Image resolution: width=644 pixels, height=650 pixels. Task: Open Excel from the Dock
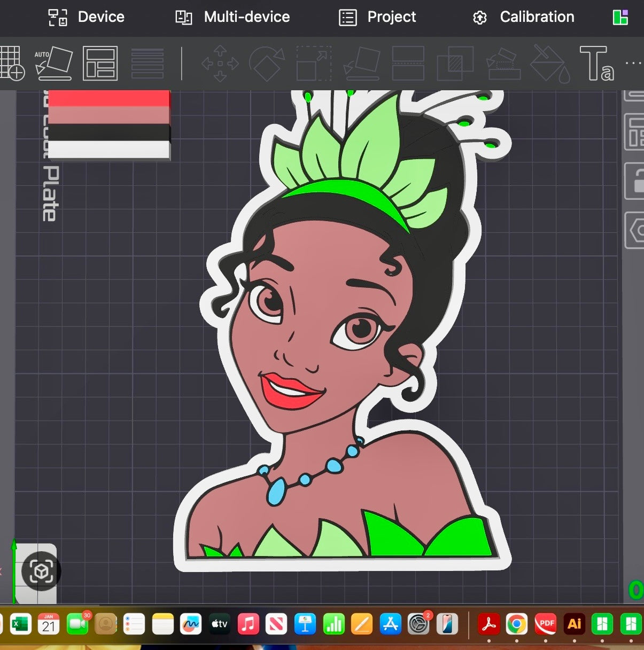pos(20,624)
